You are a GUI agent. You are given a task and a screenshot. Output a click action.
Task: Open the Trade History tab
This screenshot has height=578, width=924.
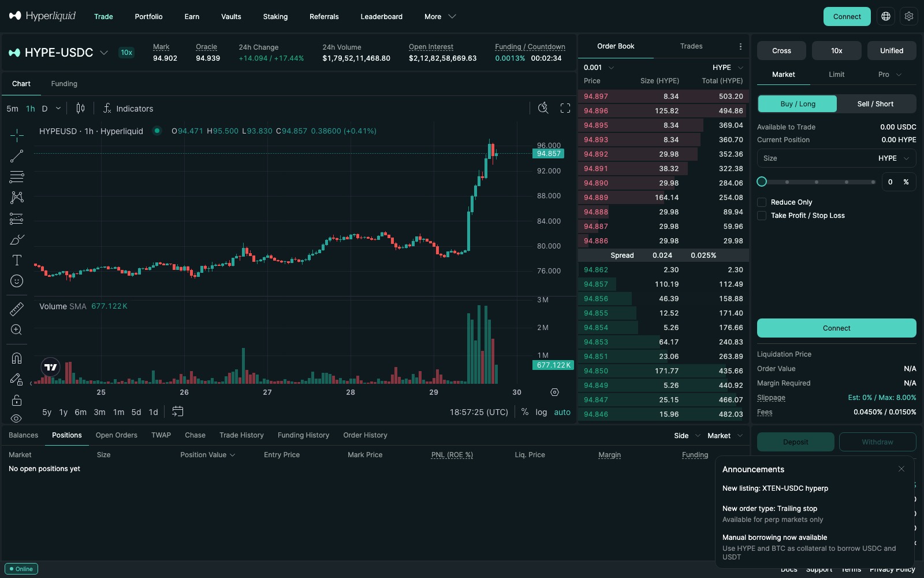point(241,435)
